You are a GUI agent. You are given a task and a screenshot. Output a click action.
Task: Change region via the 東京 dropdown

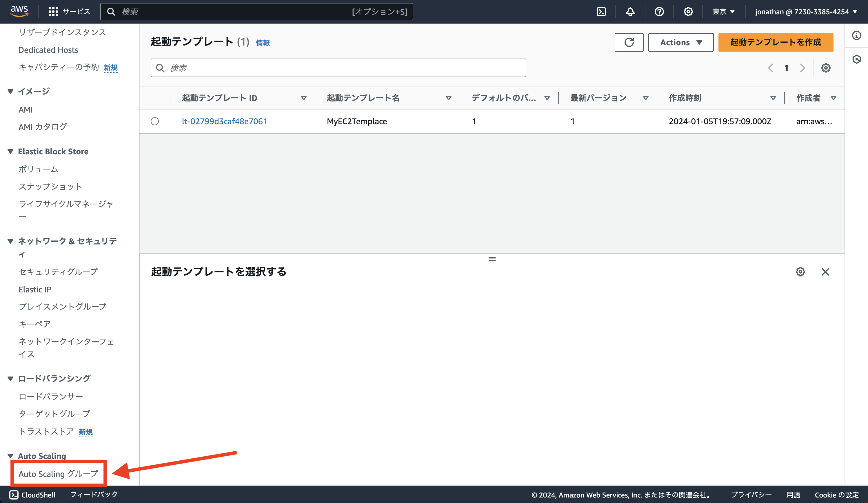pyautogui.click(x=722, y=11)
